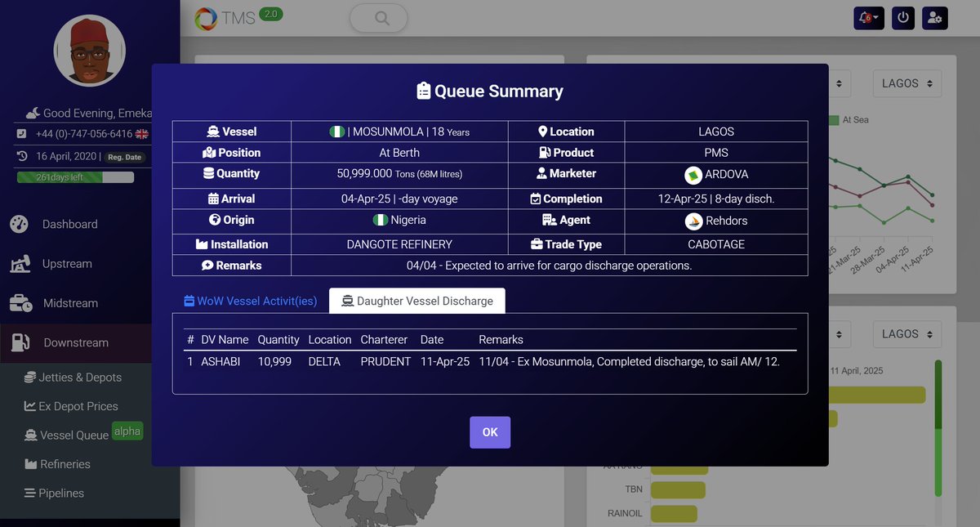980x527 pixels.
Task: Click the Jetties & Depots coins icon
Action: [30, 377]
